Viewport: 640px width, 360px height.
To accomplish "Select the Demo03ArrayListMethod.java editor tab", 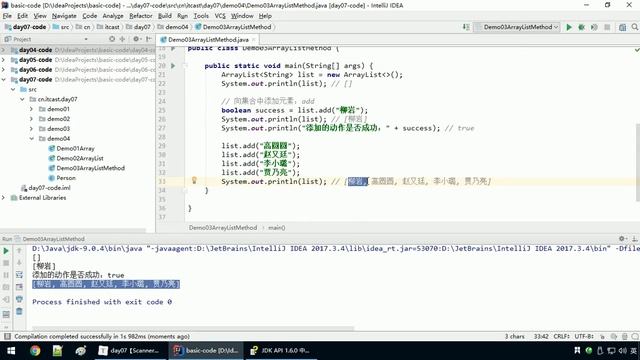I will pos(208,40).
